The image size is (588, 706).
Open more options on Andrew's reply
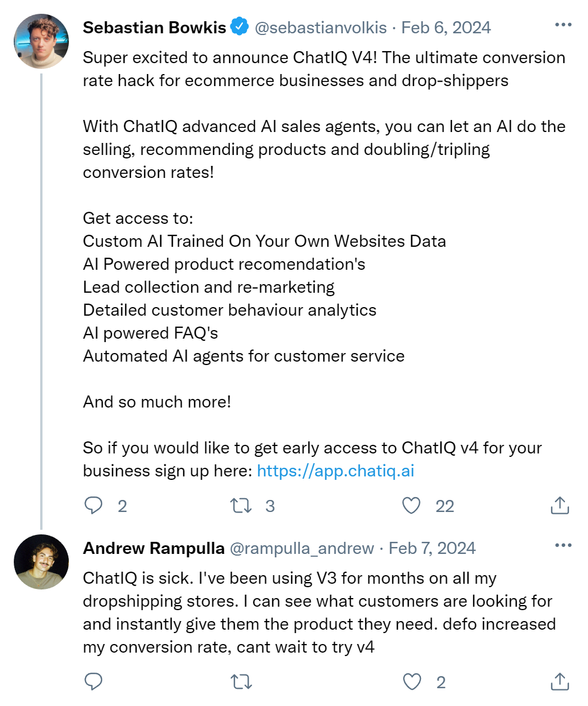[563, 545]
